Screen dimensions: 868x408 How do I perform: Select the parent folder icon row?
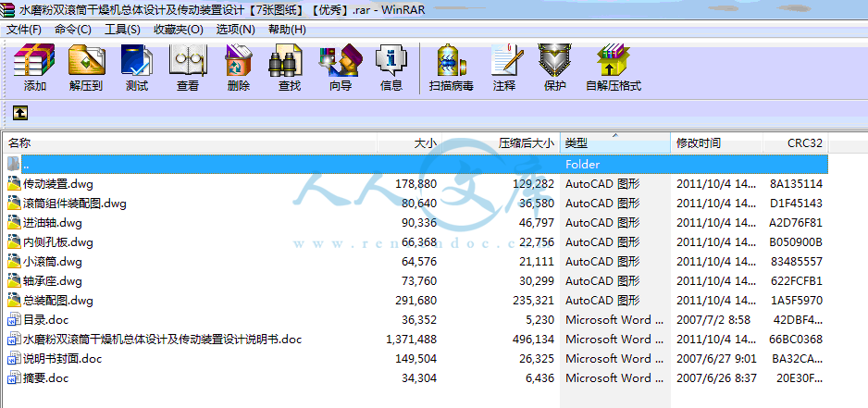15,164
